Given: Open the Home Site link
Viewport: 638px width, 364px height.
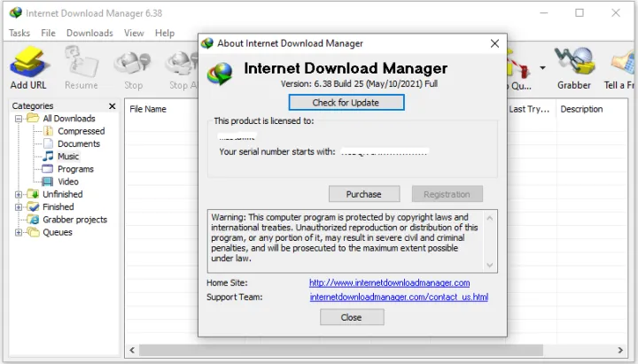Looking at the screenshot, I should coord(389,283).
